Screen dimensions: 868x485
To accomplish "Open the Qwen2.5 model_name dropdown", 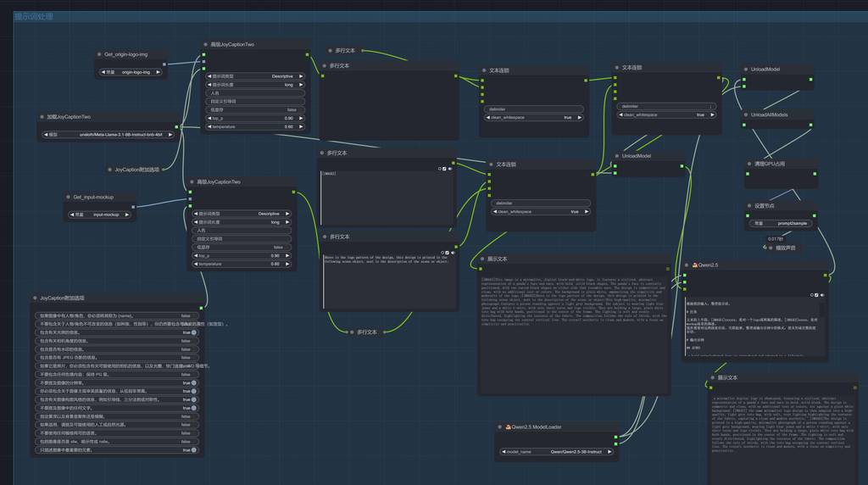I will point(555,452).
